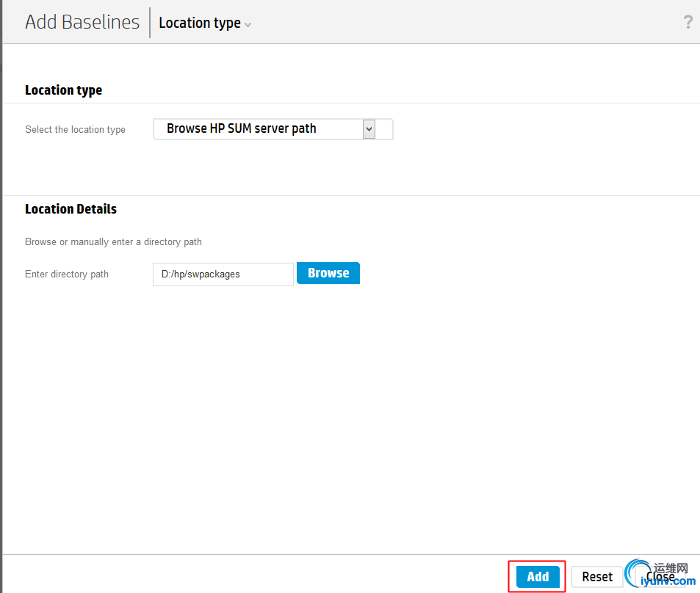The height and width of the screenshot is (593, 700).
Task: Click the Location Details section heading
Action: click(x=71, y=209)
